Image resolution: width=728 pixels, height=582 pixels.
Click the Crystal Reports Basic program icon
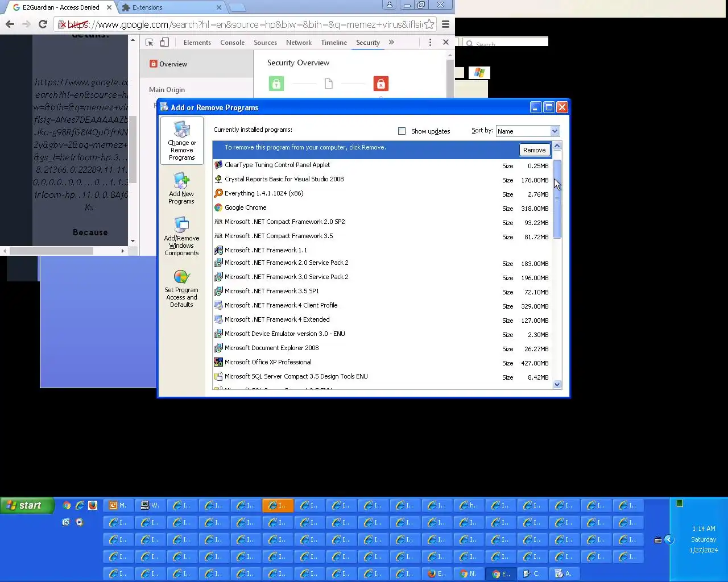(x=218, y=179)
